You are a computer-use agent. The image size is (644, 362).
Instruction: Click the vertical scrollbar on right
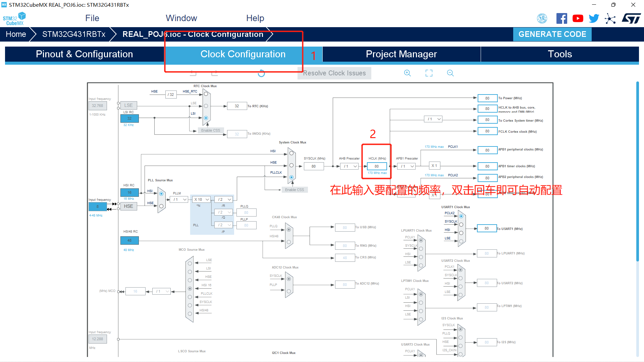tap(637, 171)
